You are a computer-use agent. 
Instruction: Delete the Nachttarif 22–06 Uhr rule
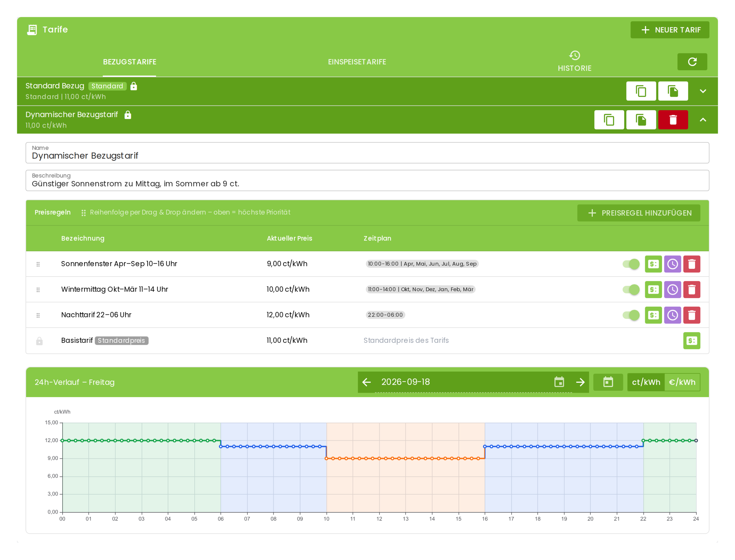(x=692, y=315)
